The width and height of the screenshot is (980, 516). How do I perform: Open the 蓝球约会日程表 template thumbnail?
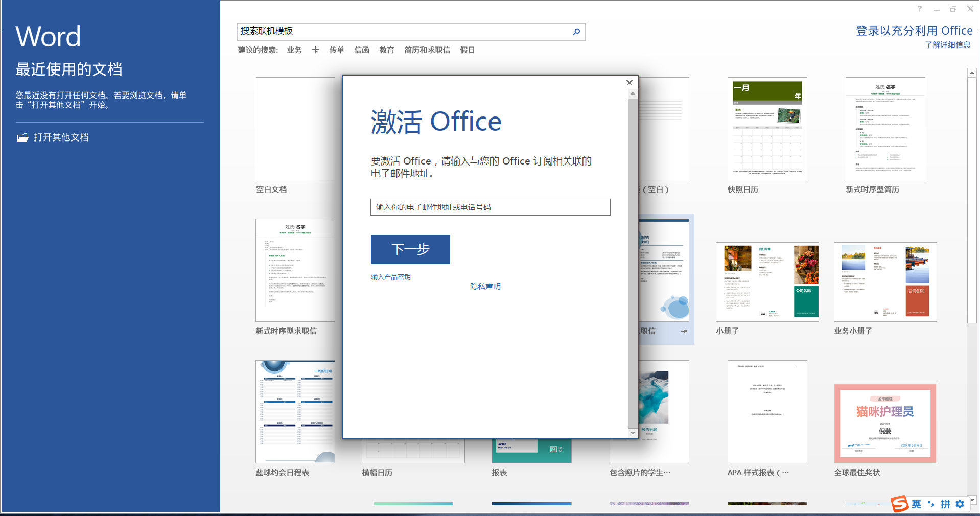click(x=295, y=412)
